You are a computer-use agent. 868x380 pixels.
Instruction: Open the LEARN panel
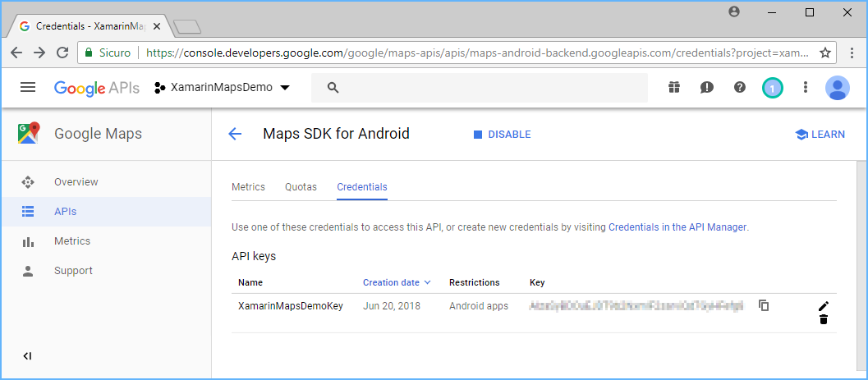(820, 135)
